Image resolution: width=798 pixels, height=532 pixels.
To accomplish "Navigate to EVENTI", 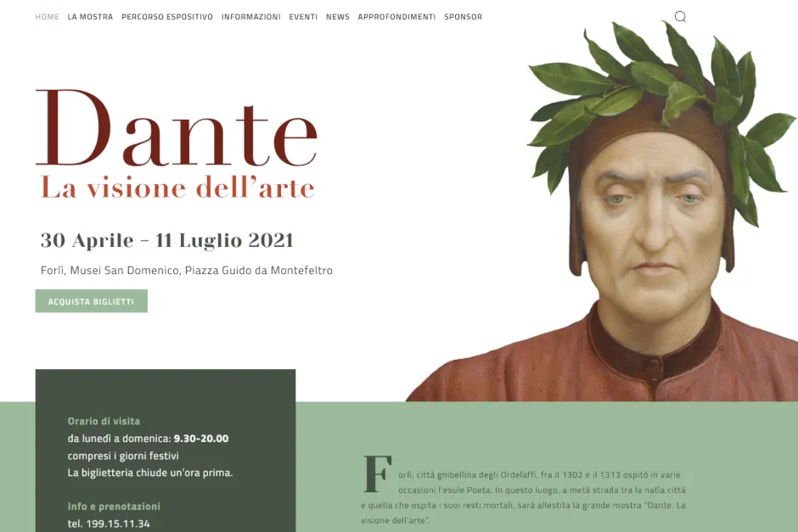I will [x=303, y=17].
